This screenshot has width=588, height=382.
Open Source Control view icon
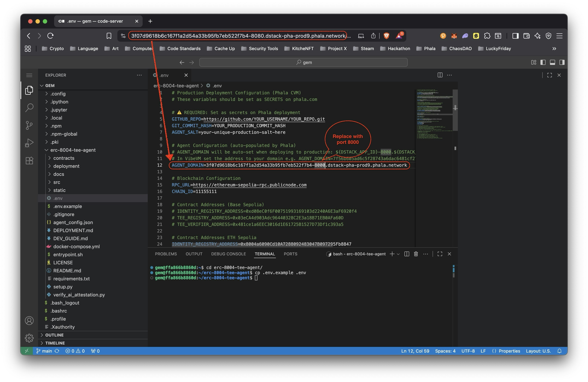coord(29,125)
